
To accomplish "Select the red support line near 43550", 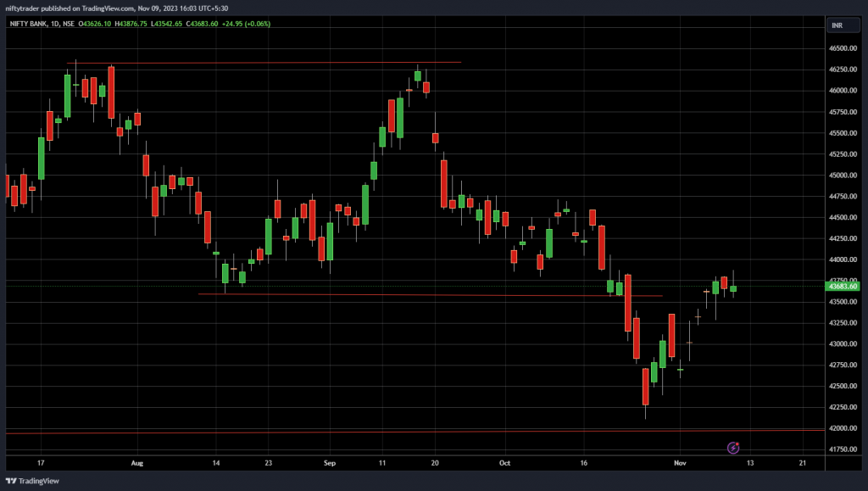I will [x=430, y=295].
